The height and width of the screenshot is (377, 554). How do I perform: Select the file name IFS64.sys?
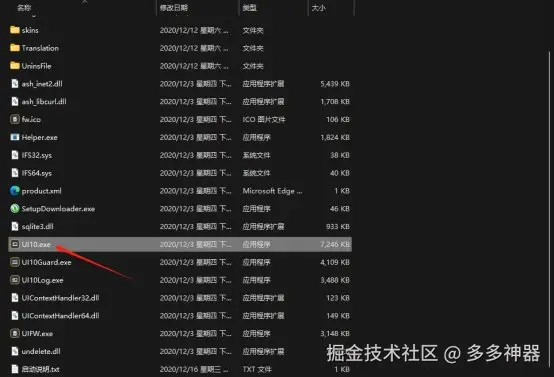[37, 173]
